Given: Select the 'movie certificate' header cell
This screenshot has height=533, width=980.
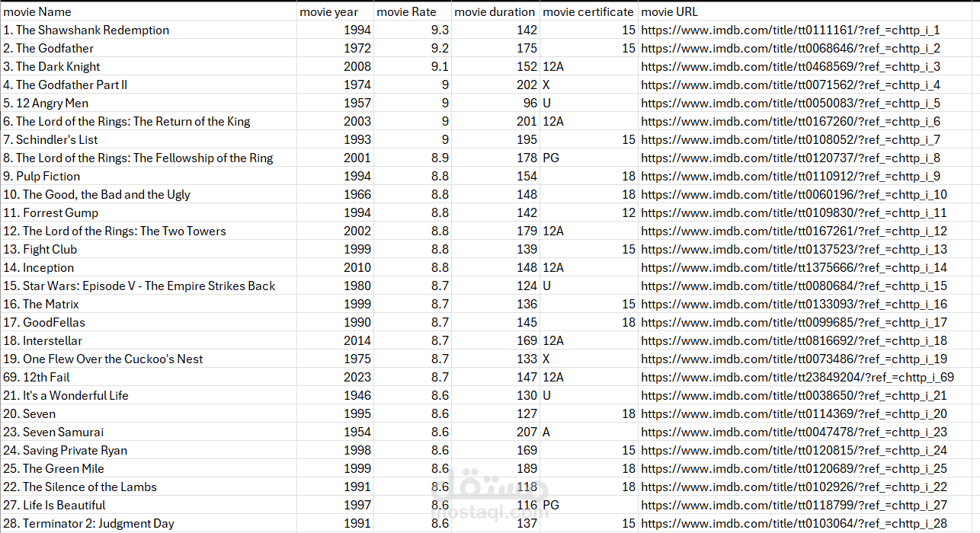Looking at the screenshot, I should [x=589, y=11].
